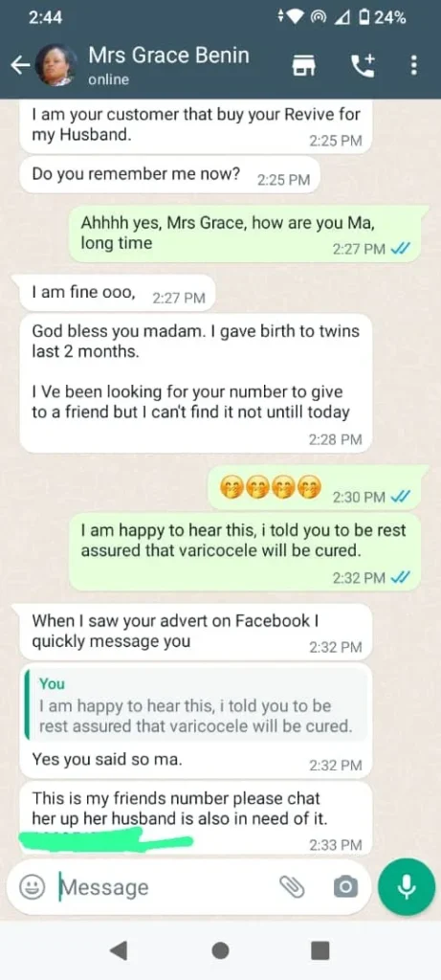Image resolution: width=441 pixels, height=980 pixels.
Task: Start a call with phone plus icon
Action: [363, 65]
